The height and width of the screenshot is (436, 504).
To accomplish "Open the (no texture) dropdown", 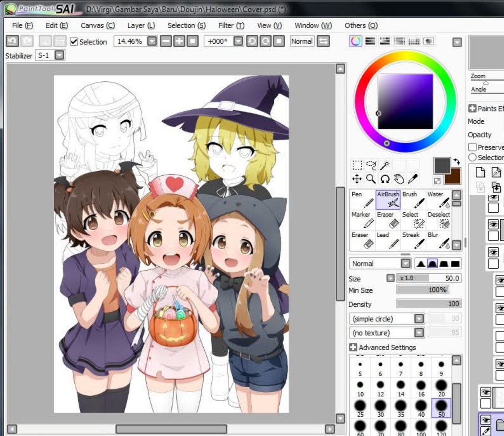I will 419,333.
